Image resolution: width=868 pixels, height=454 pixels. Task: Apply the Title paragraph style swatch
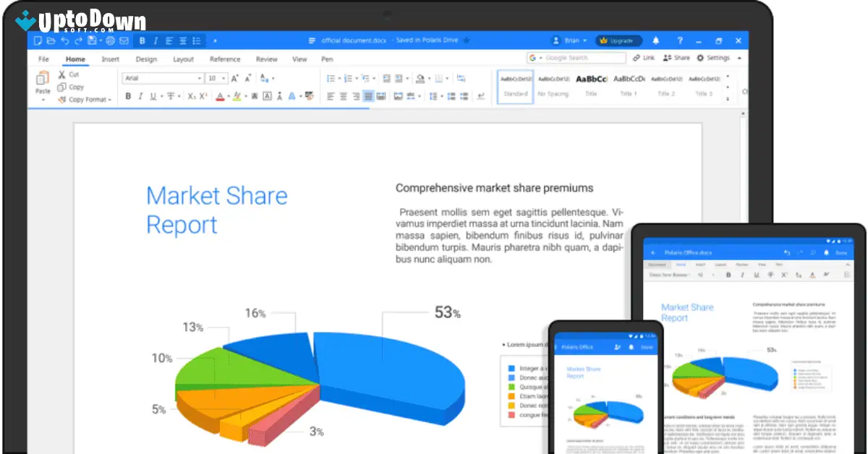(x=592, y=85)
